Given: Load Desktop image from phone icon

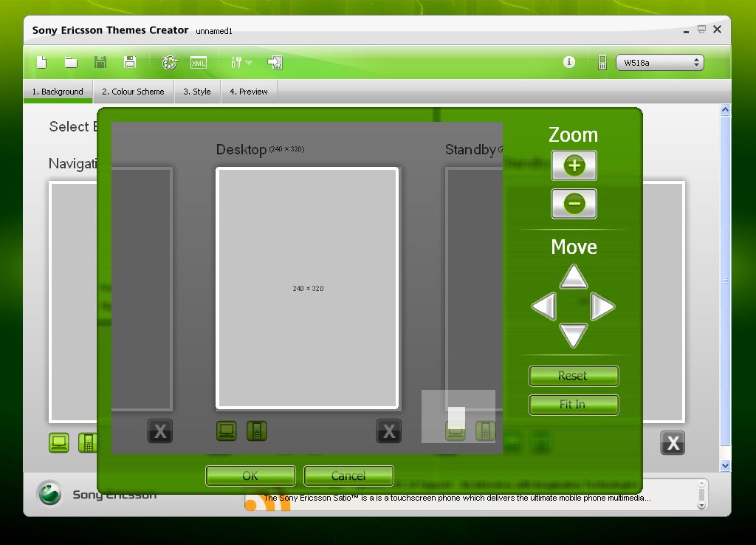Looking at the screenshot, I should click(x=256, y=431).
